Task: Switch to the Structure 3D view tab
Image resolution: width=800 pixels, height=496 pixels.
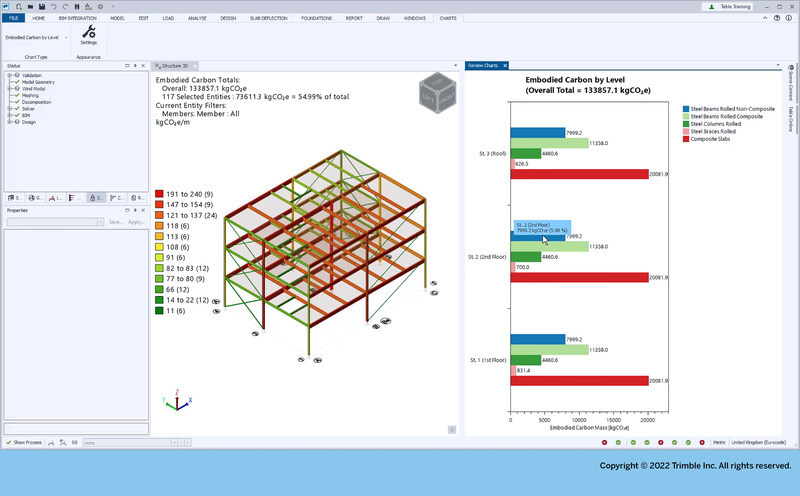Action: [174, 66]
